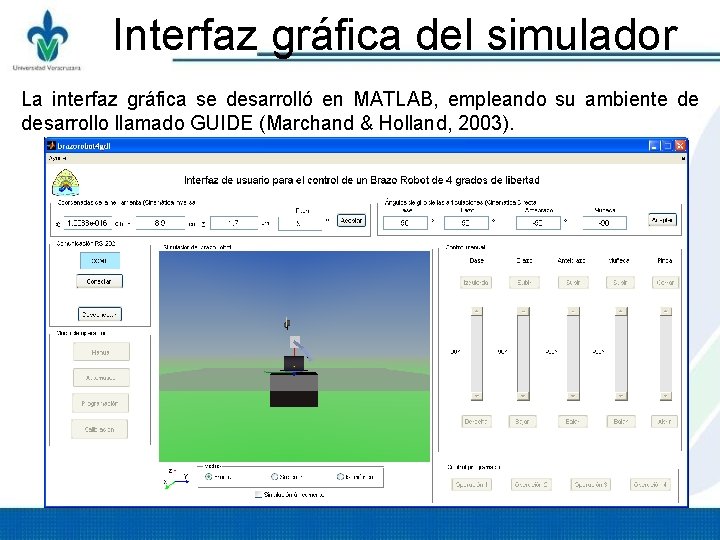This screenshot has height=540, width=720.
Task: Click the Base slider up arrow
Action: (x=477, y=311)
